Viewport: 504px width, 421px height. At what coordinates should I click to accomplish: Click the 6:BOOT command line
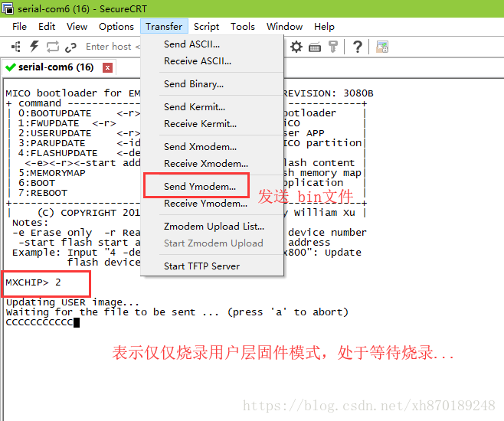(x=37, y=183)
